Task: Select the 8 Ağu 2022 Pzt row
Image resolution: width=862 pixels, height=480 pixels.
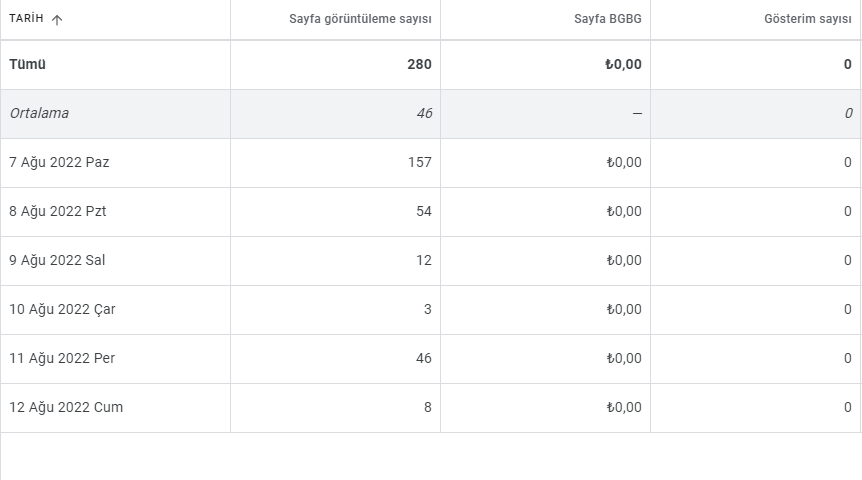Action: pos(430,212)
